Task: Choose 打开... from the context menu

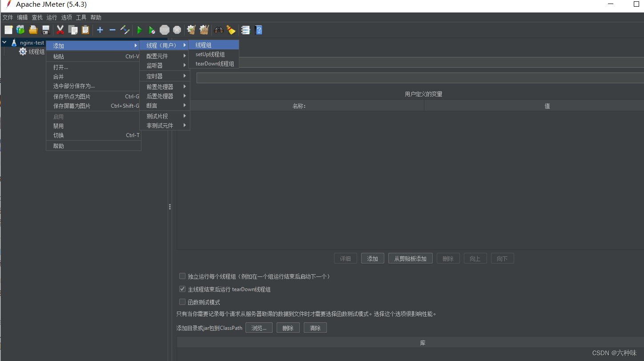Action: (x=94, y=67)
